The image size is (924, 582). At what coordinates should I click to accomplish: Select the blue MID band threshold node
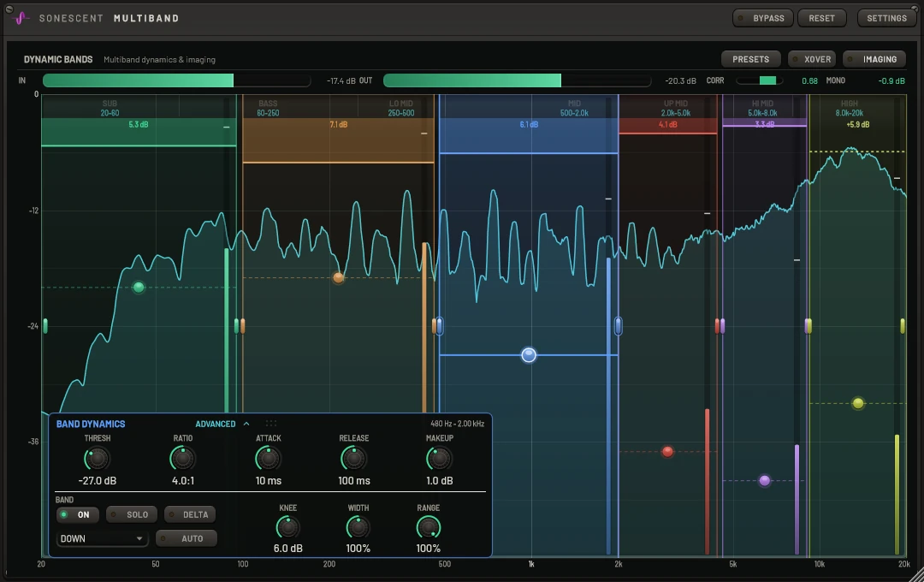(x=529, y=354)
